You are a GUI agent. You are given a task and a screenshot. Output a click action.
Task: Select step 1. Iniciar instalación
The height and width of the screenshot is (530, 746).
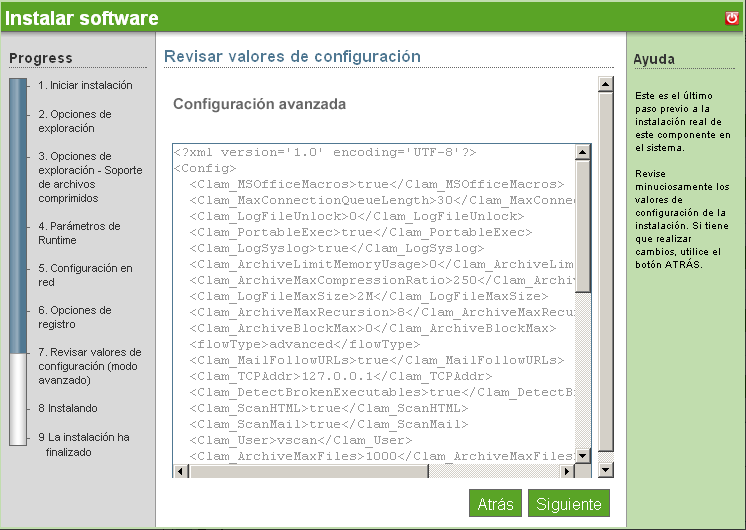(x=85, y=85)
